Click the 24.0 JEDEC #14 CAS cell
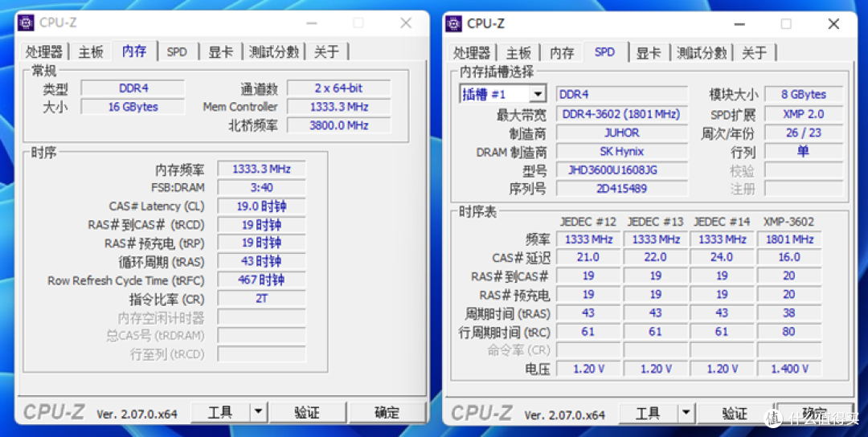The image size is (868, 437). tap(722, 257)
